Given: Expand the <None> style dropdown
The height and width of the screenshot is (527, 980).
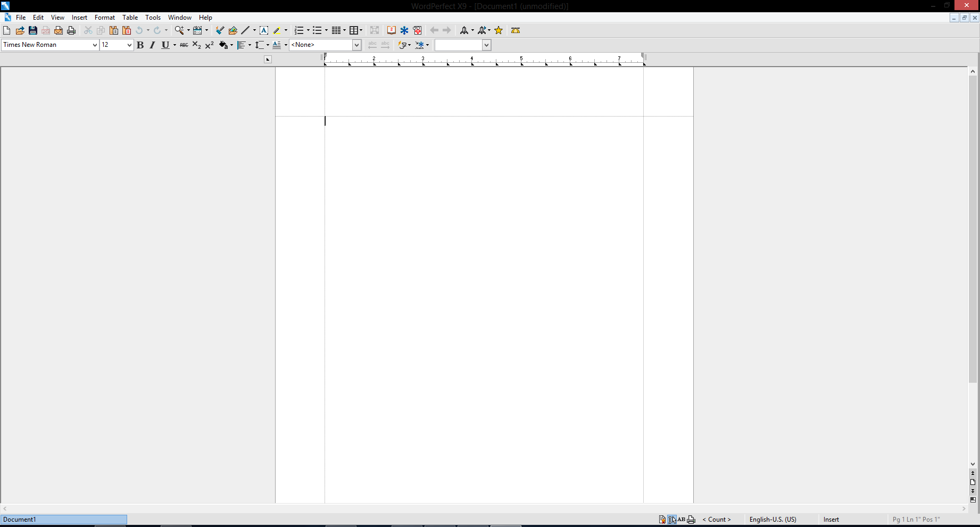Looking at the screenshot, I should point(356,45).
